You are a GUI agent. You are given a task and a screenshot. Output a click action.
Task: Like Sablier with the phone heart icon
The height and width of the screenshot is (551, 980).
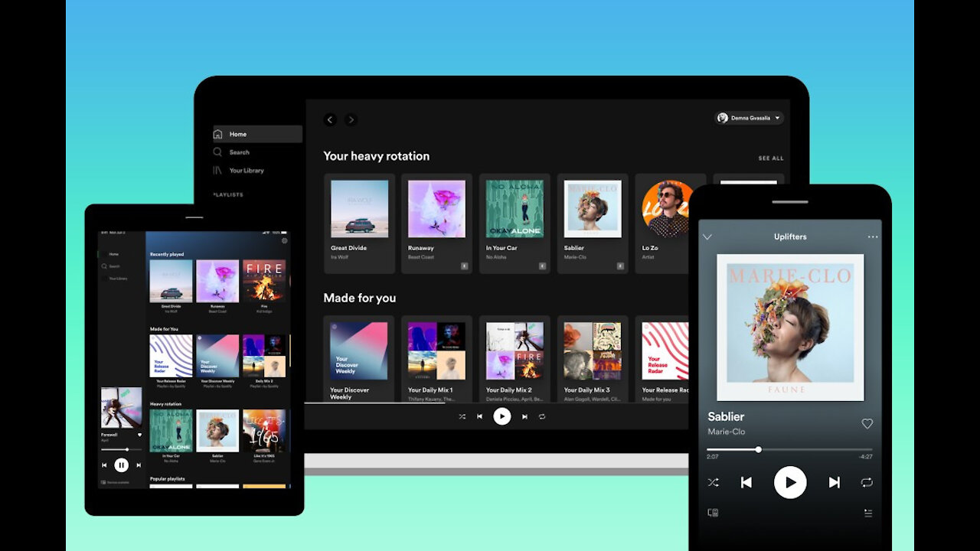tap(867, 423)
